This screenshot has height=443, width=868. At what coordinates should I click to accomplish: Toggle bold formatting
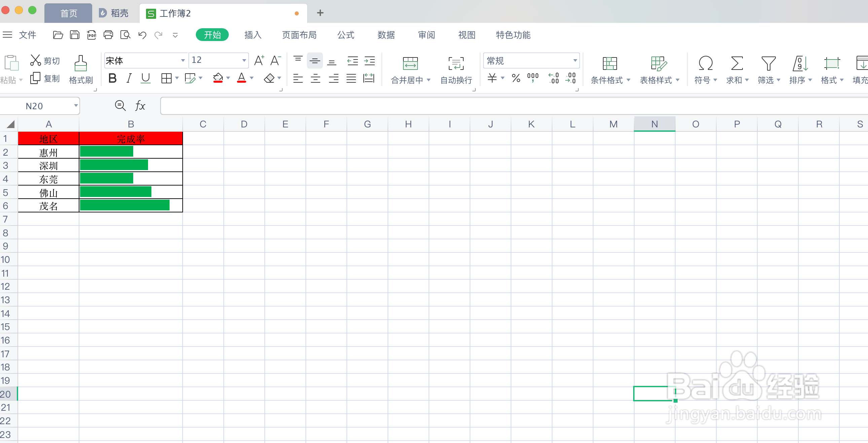point(113,78)
